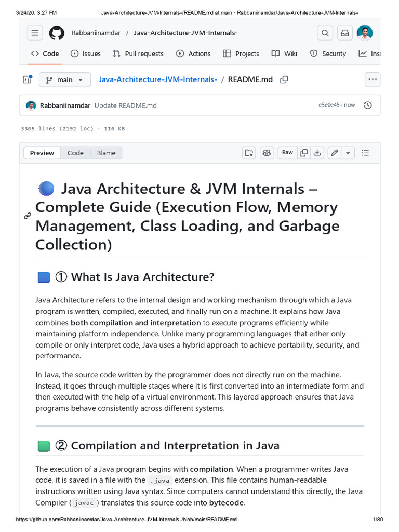This screenshot has width=399, height=532.
Task: Click the bold word bytecode
Action: coord(227,503)
